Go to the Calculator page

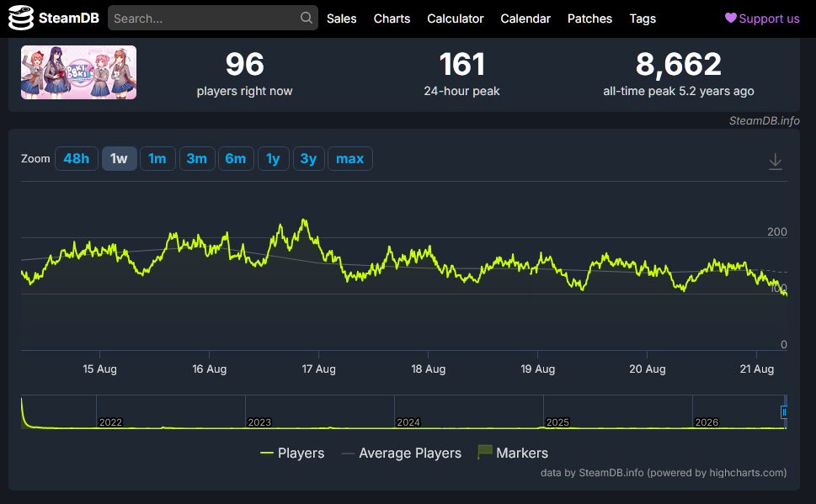click(456, 19)
